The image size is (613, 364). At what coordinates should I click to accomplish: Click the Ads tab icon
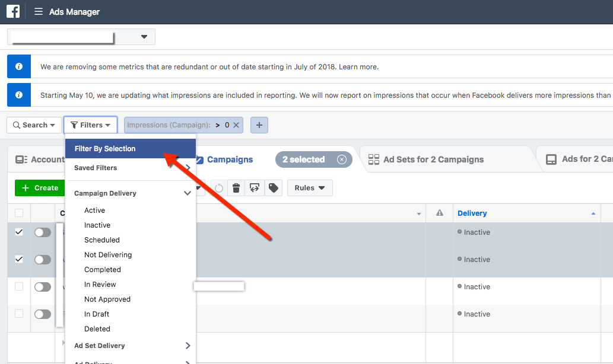pos(551,159)
